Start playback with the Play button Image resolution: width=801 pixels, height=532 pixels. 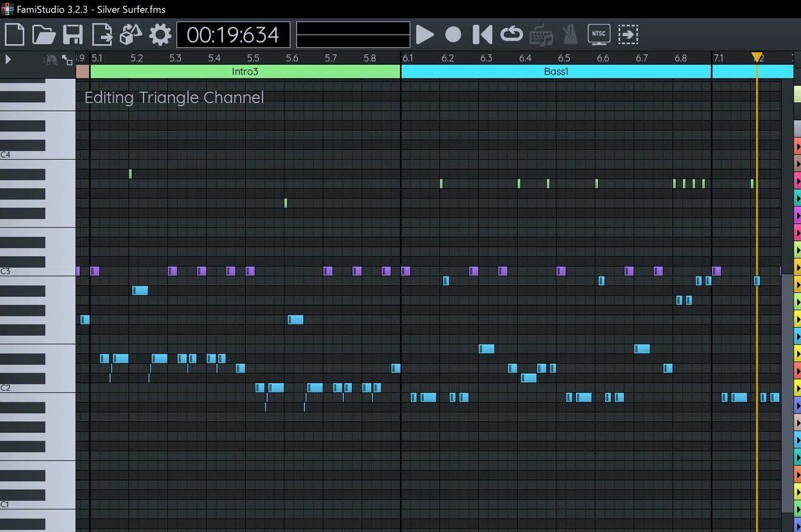425,34
